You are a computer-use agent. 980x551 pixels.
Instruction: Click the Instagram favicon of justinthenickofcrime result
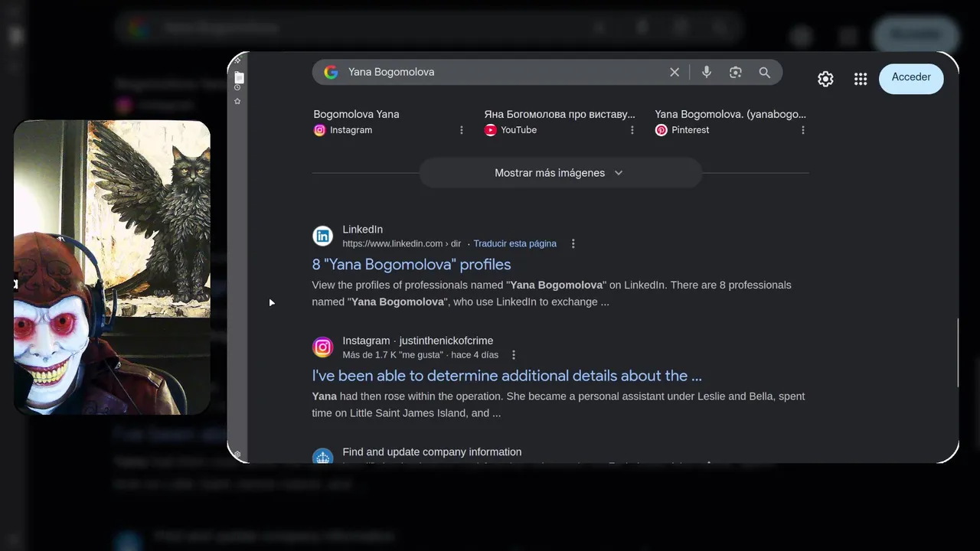tap(323, 347)
